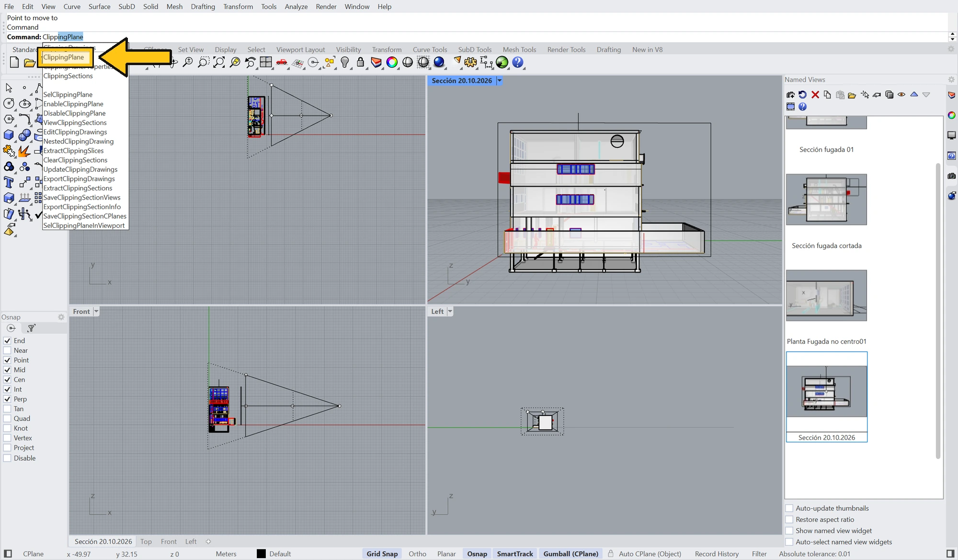Click the black Default layer color swatch

click(261, 554)
